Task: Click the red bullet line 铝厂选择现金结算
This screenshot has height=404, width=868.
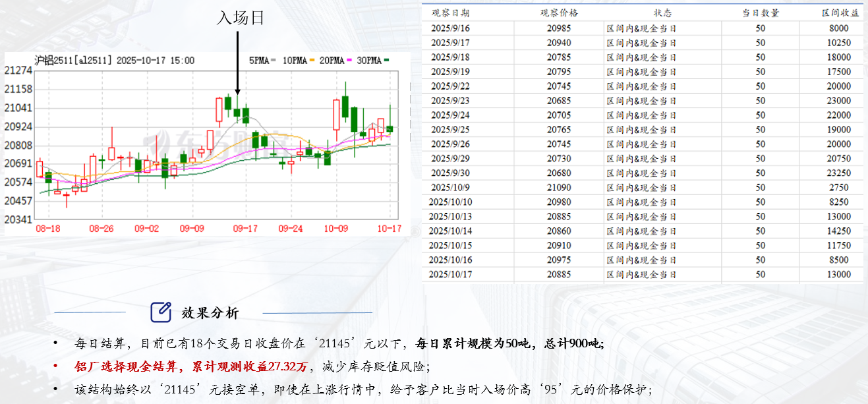Action: click(x=252, y=366)
